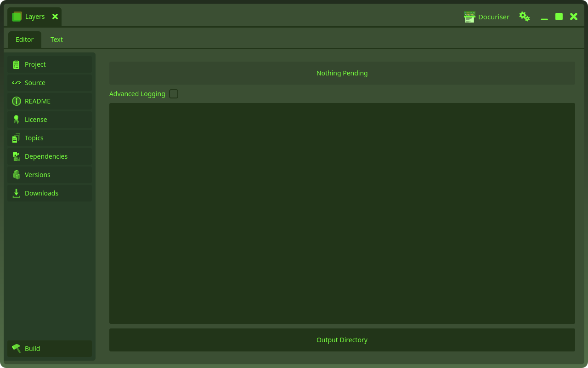The image size is (588, 368).
Task: Open the Topics section label
Action: (34, 138)
